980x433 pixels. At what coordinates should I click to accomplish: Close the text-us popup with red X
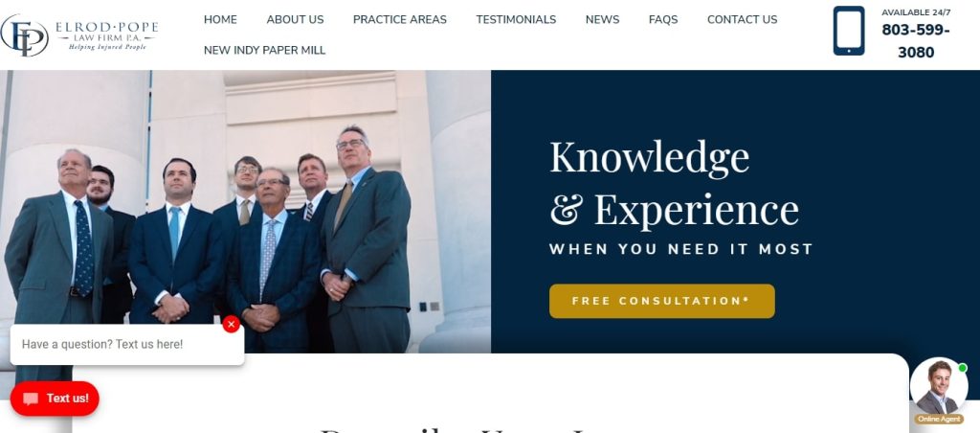(x=232, y=324)
